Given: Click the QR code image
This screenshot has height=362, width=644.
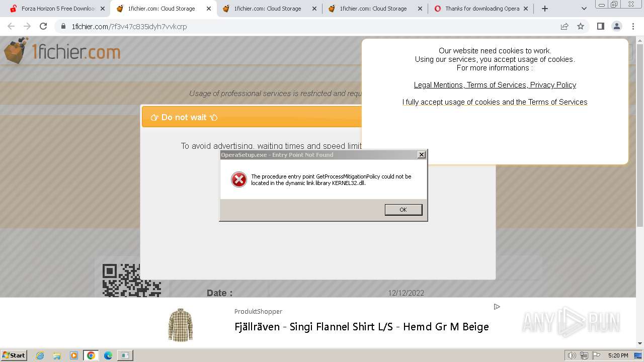Looking at the screenshot, I should 132,280.
